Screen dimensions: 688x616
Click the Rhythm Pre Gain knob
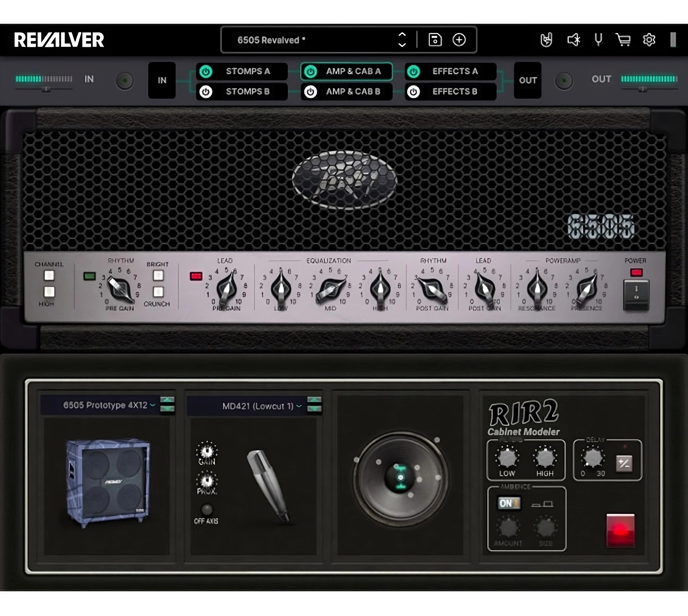pos(120,289)
